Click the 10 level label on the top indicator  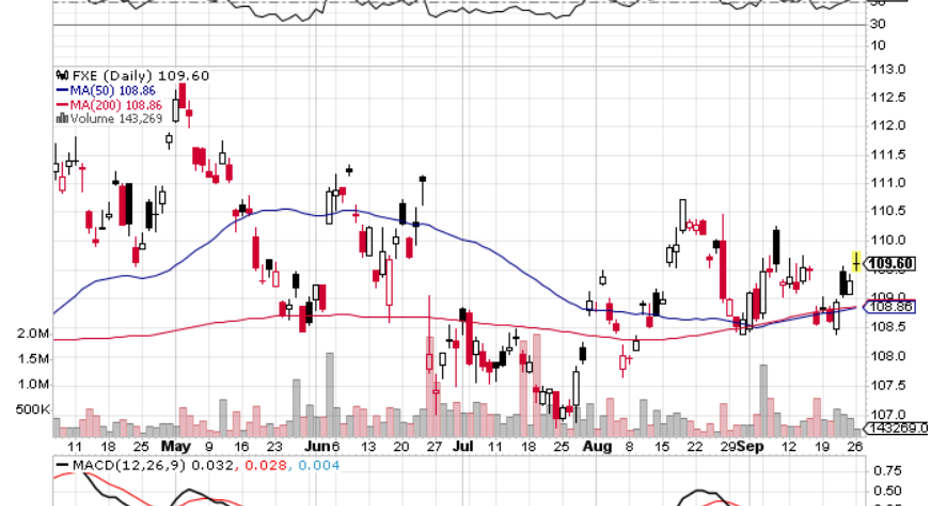(878, 45)
